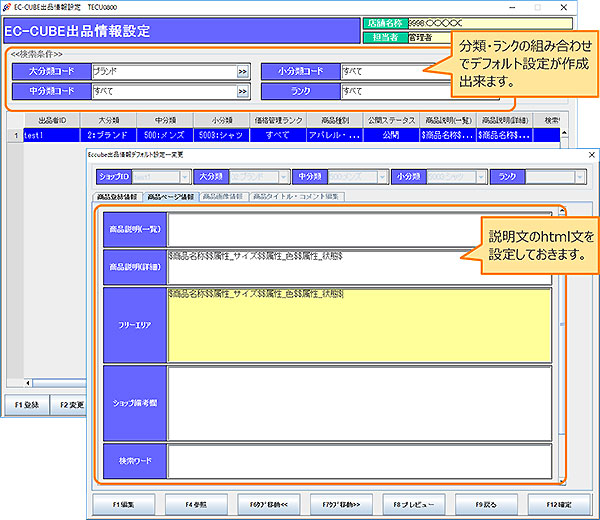Image resolution: width=600 pixels, height=520 pixels.
Task: Select the 商品ページ情報 tab
Action: point(170,197)
